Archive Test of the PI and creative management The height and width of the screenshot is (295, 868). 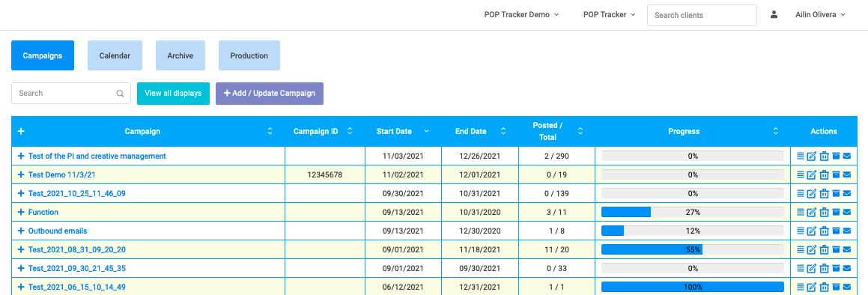[836, 156]
